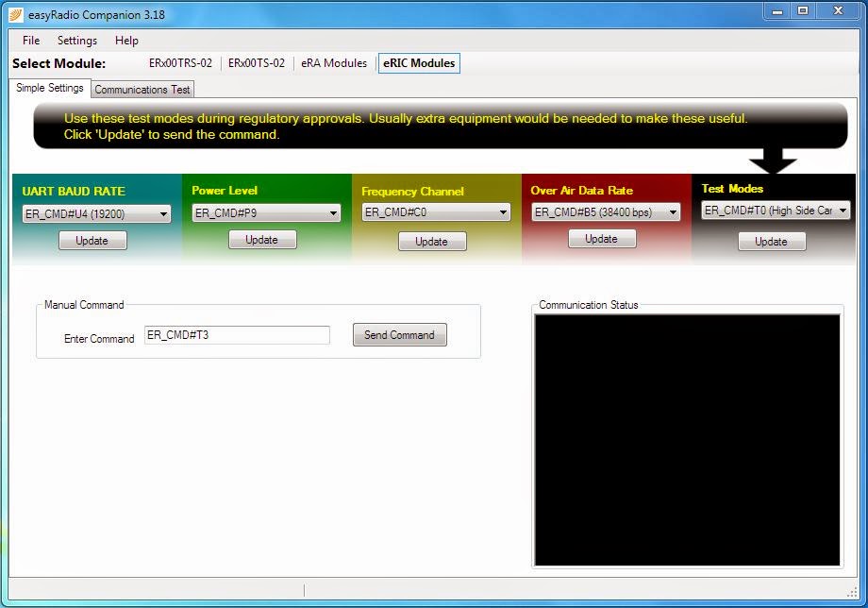The height and width of the screenshot is (608, 868).
Task: Click the 'Power Level' heading
Action: [x=225, y=191]
